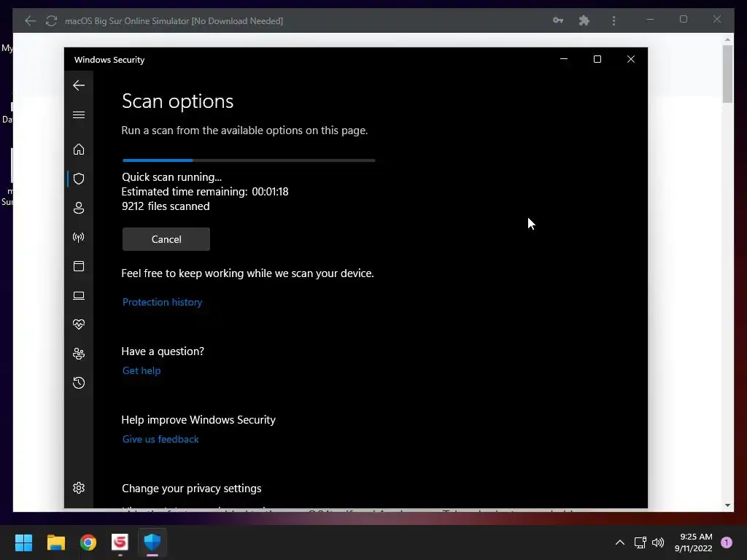Click the "Scan options" heading
The height and width of the screenshot is (560, 747).
click(x=178, y=101)
